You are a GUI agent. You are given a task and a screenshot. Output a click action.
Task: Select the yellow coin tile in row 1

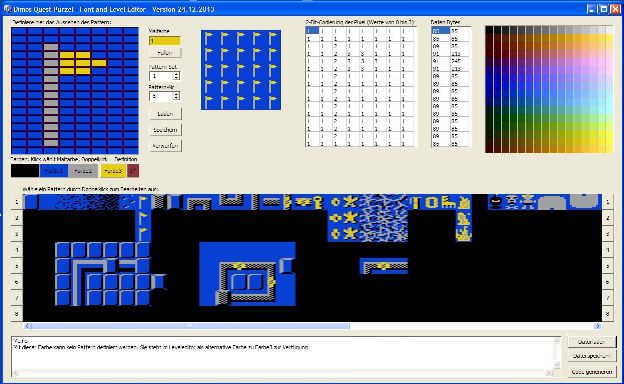click(335, 202)
